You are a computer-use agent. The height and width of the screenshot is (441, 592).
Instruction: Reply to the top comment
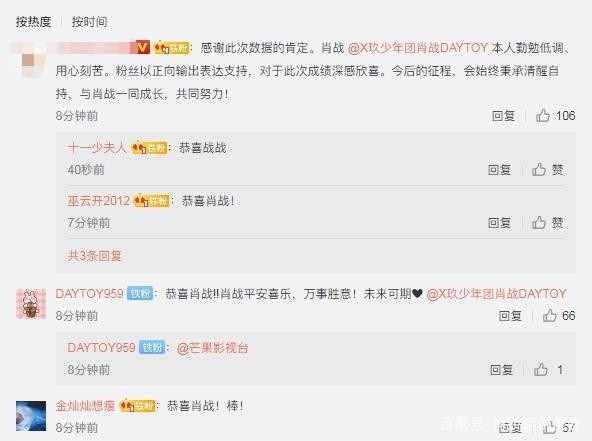tap(503, 116)
